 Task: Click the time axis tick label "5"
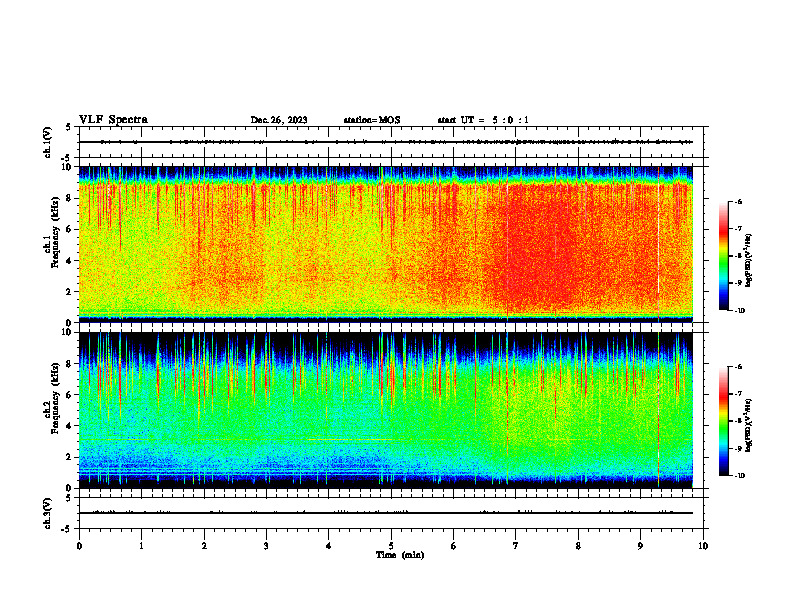[391, 546]
